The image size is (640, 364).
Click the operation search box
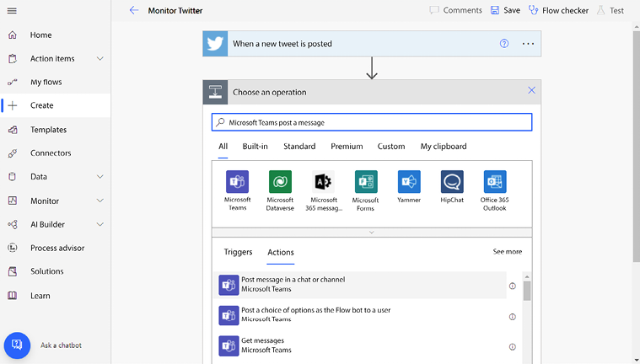[x=372, y=122]
